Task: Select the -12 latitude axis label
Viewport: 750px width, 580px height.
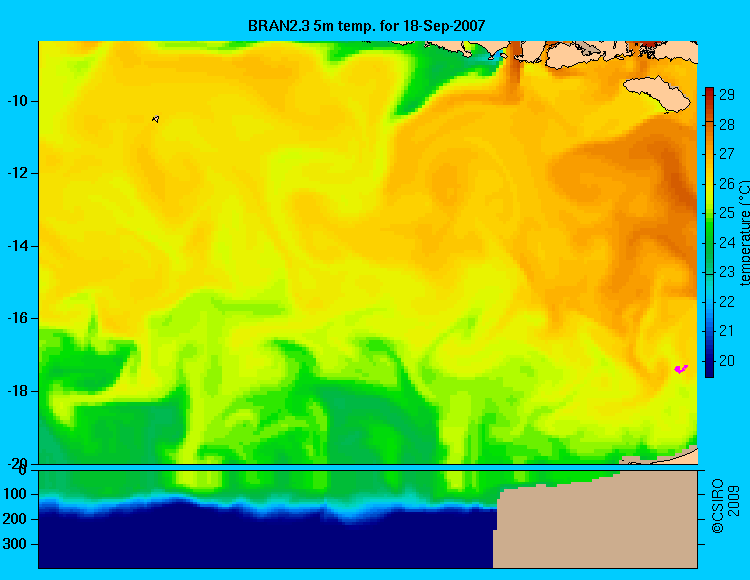Action: coord(17,173)
